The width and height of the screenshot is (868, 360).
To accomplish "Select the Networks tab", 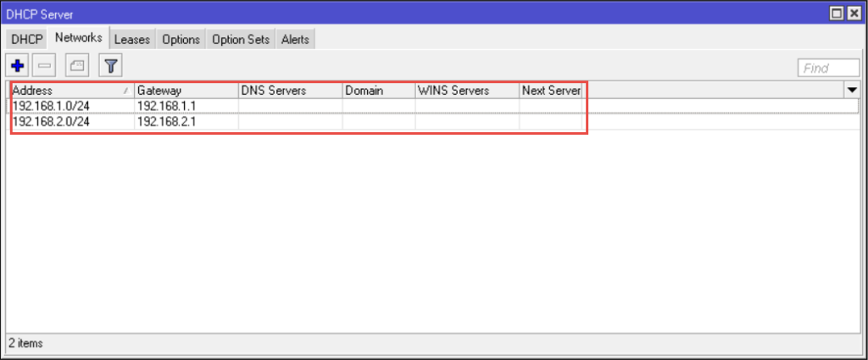I will (79, 37).
